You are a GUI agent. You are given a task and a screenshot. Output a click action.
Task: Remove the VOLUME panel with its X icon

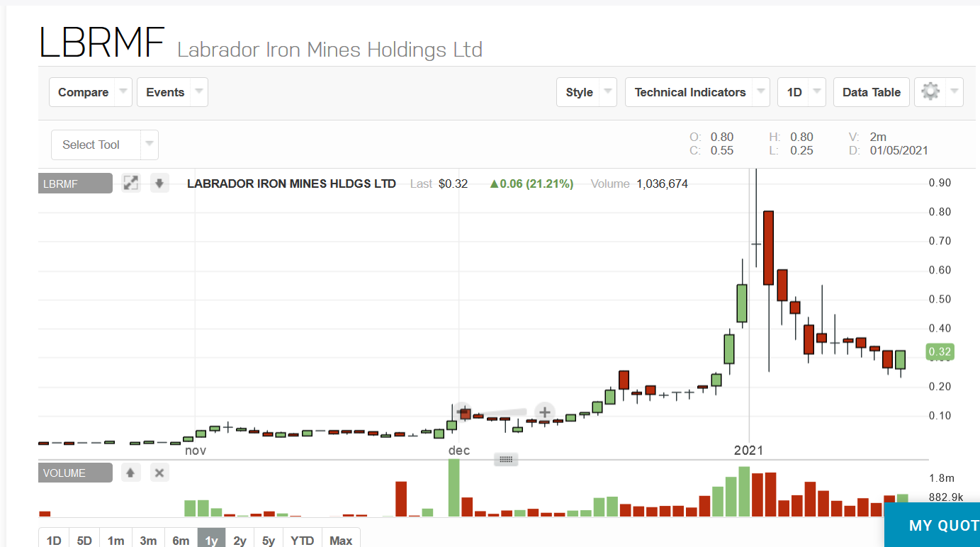pyautogui.click(x=159, y=472)
